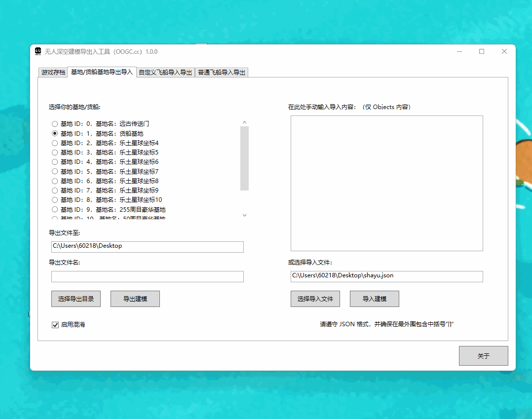Switch to the 游戏存档 tab
The height and width of the screenshot is (419, 532).
[53, 72]
